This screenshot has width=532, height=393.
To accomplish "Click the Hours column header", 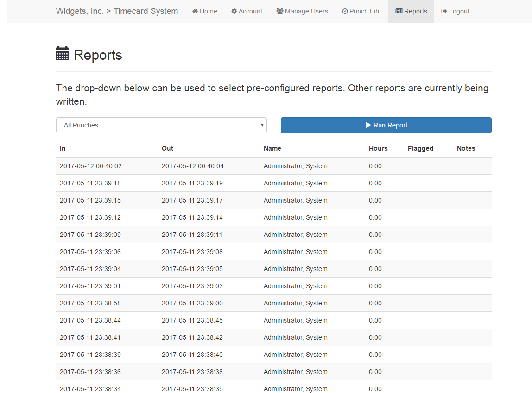I will [x=378, y=148].
